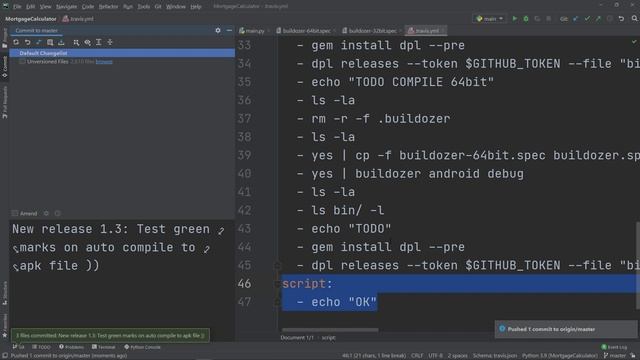The image size is (640, 360).
Task: Hide the Commit tool window
Action: pos(229,31)
